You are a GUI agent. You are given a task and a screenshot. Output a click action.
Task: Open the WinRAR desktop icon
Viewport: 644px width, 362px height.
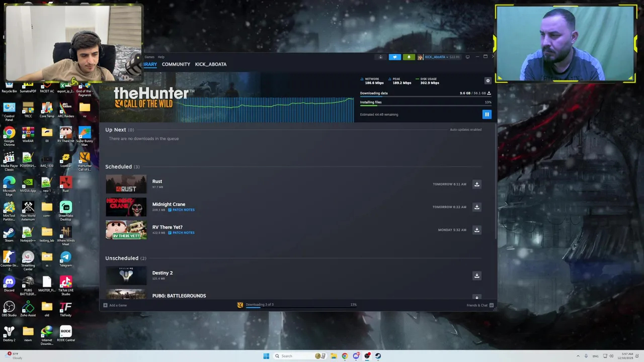[28, 135]
